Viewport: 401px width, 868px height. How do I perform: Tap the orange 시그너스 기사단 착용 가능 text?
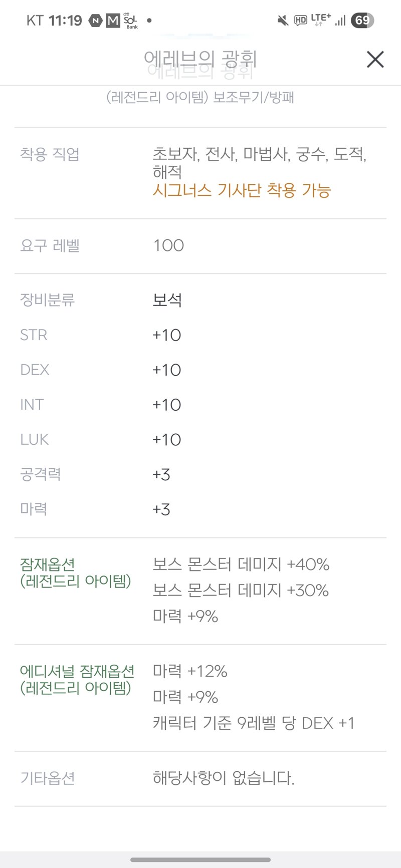[242, 190]
